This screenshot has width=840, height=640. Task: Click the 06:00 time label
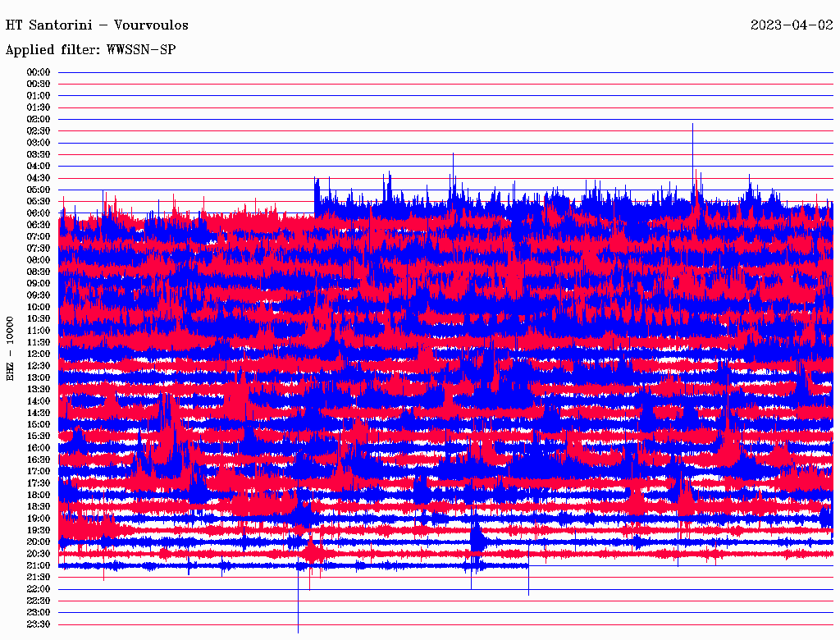(x=39, y=213)
